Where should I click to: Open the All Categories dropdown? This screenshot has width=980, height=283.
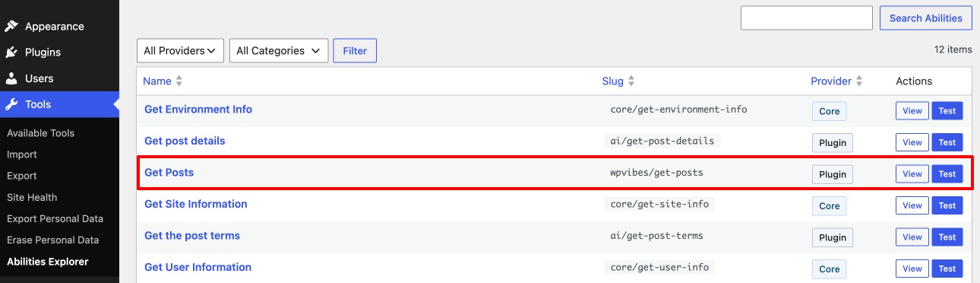279,51
